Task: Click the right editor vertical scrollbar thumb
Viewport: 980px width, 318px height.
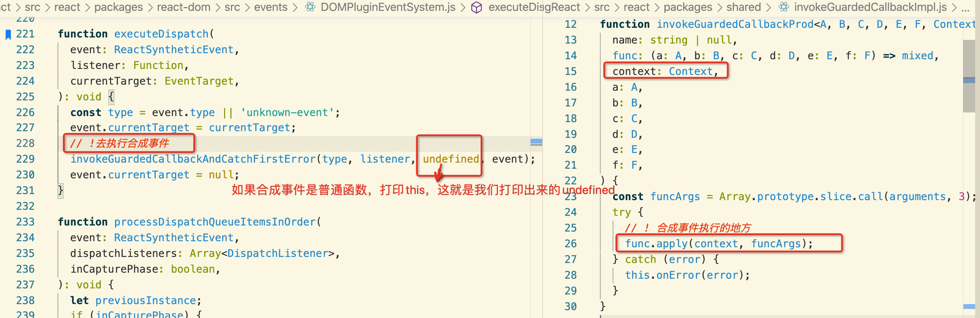Action: click(969, 76)
